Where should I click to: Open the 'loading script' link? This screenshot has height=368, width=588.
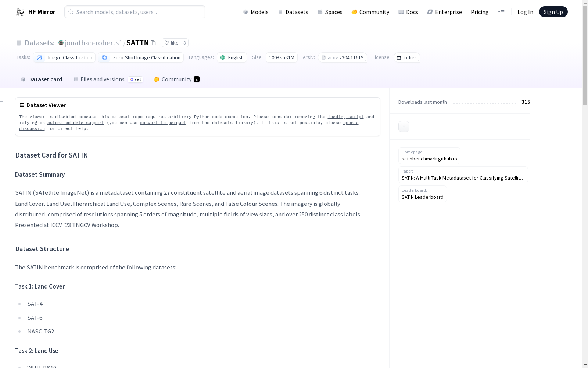click(x=346, y=117)
